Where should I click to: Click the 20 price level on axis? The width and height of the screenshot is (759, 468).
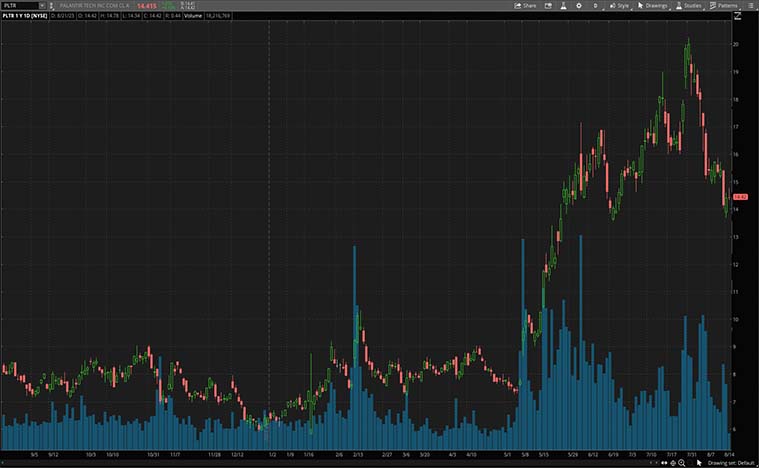tap(736, 44)
